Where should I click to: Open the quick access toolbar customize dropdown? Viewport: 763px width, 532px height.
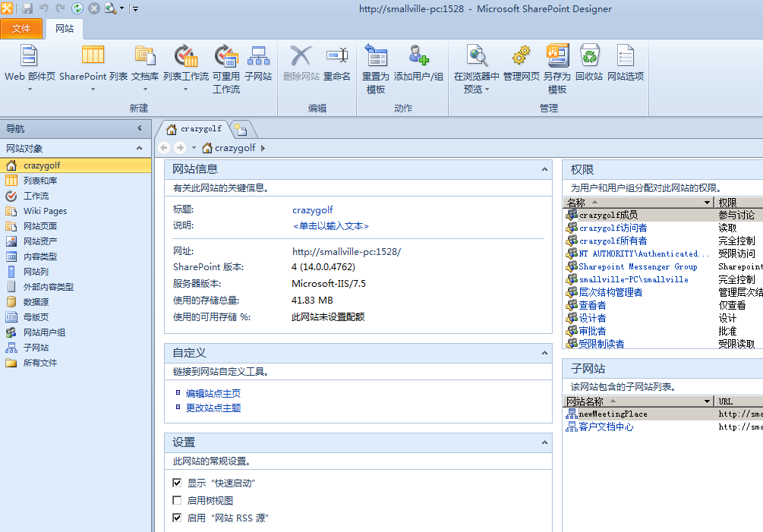tap(135, 9)
